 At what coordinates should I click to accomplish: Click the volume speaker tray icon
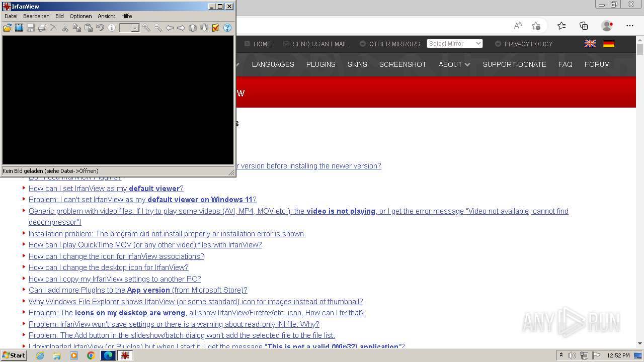pyautogui.click(x=572, y=355)
